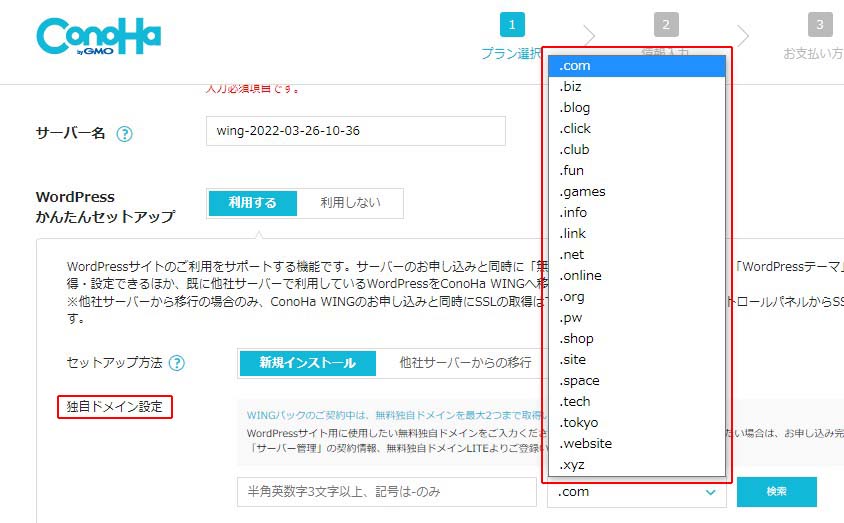Open help icon next to サーバー名
The image size is (844, 523).
124,133
